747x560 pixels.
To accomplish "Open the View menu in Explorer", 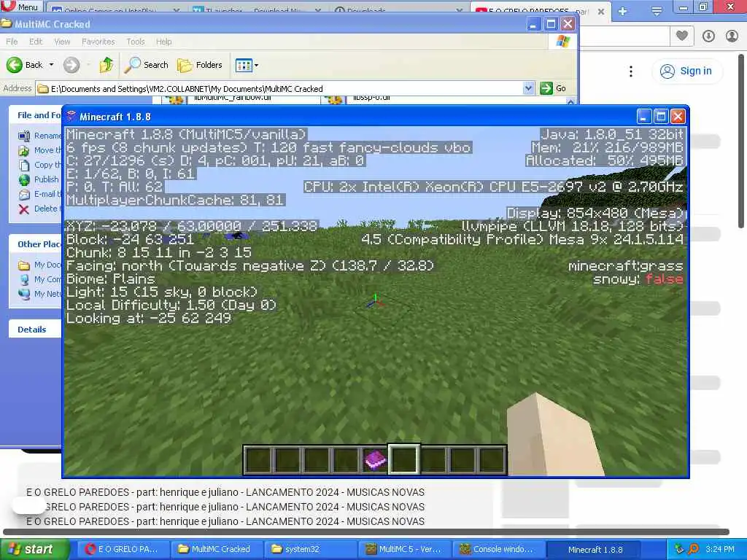I will click(62, 42).
